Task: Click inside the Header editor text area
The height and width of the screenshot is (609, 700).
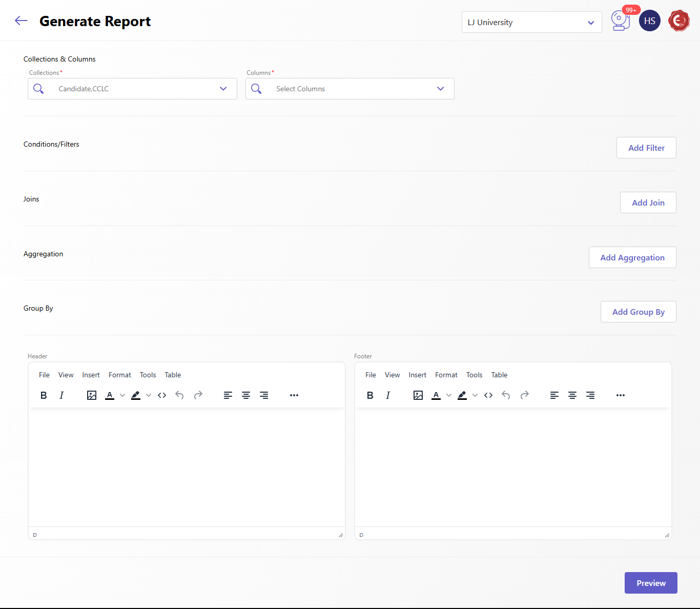Action: [187, 466]
